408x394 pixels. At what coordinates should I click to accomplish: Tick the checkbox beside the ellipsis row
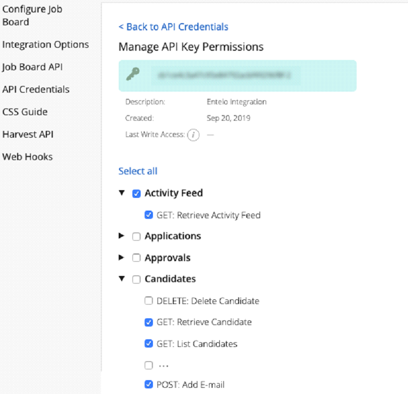click(149, 365)
